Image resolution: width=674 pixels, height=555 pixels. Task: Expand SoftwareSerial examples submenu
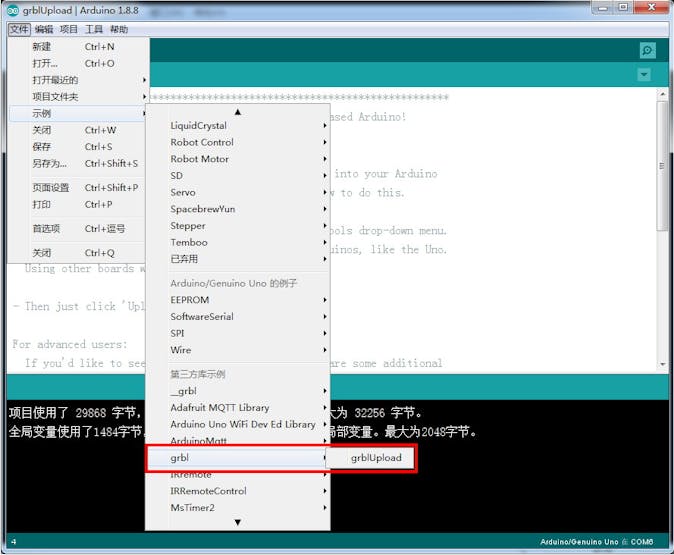tap(238, 316)
